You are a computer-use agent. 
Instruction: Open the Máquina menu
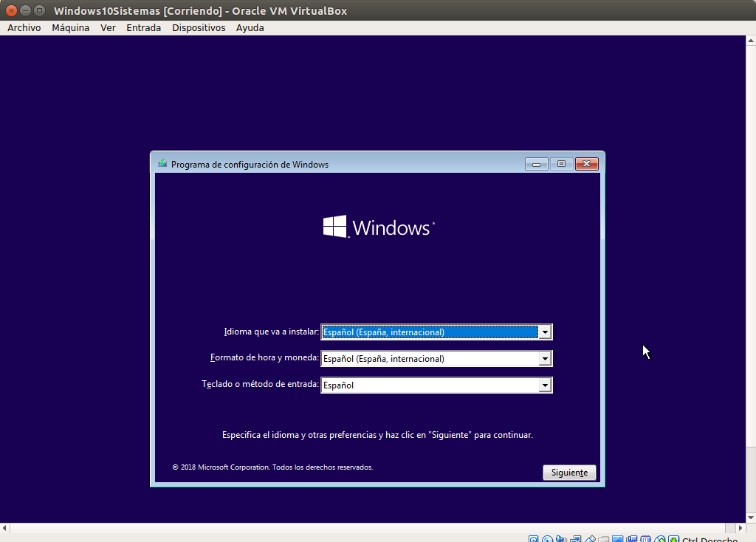(x=70, y=27)
